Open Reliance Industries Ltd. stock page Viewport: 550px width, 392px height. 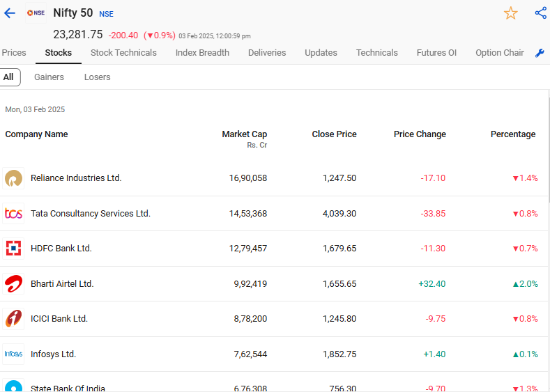coord(76,178)
